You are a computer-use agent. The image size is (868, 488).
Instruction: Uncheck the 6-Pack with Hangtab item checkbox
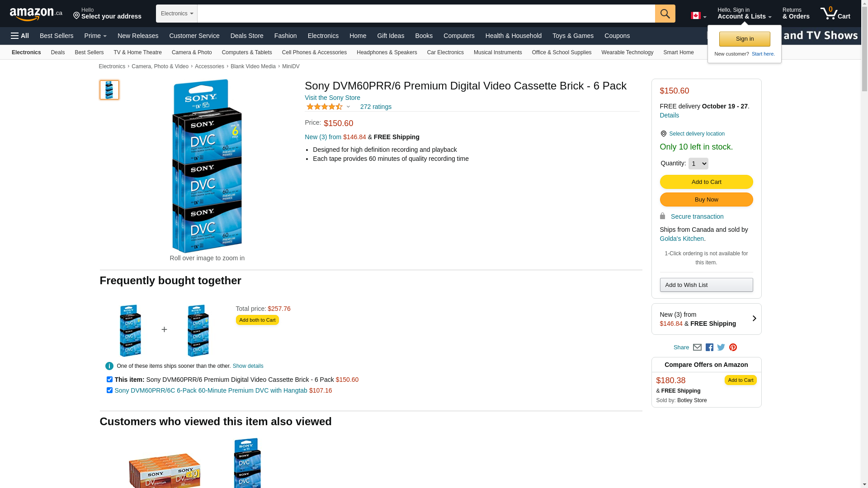(x=109, y=390)
